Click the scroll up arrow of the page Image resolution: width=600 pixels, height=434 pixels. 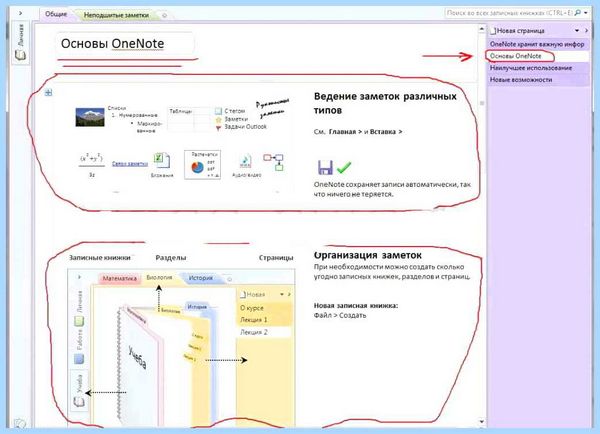482,29
